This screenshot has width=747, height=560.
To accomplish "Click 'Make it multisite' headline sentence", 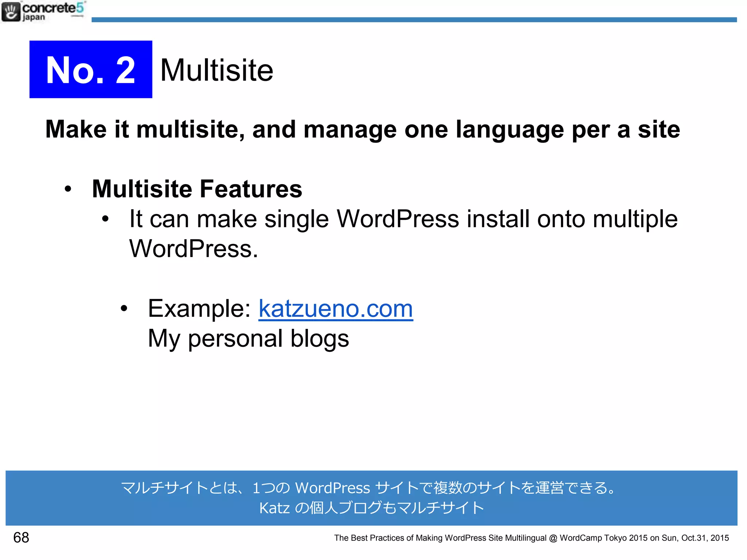I will (x=363, y=129).
